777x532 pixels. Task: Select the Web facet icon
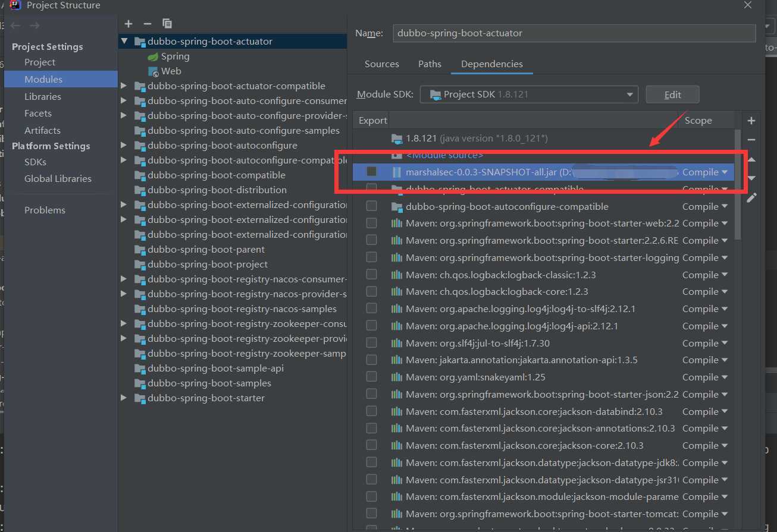pos(153,71)
